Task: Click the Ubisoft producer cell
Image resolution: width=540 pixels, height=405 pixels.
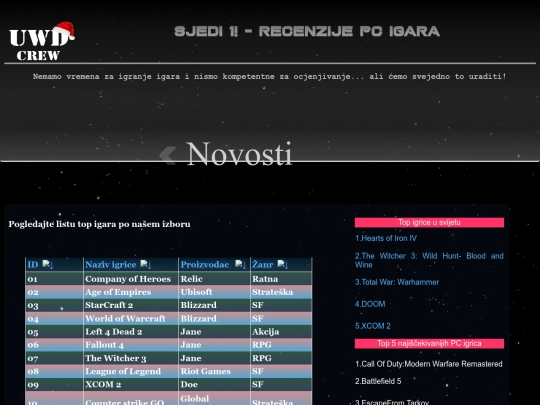Action: (214, 292)
